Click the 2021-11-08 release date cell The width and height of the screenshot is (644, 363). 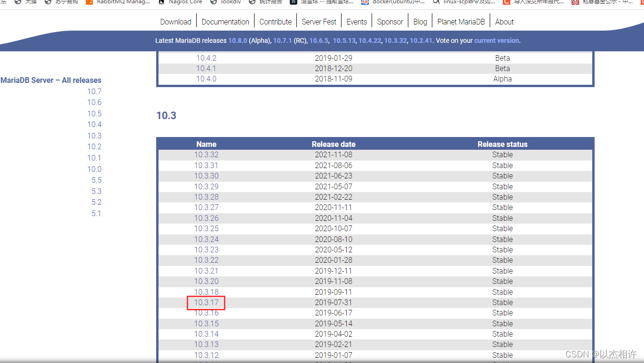pos(334,155)
